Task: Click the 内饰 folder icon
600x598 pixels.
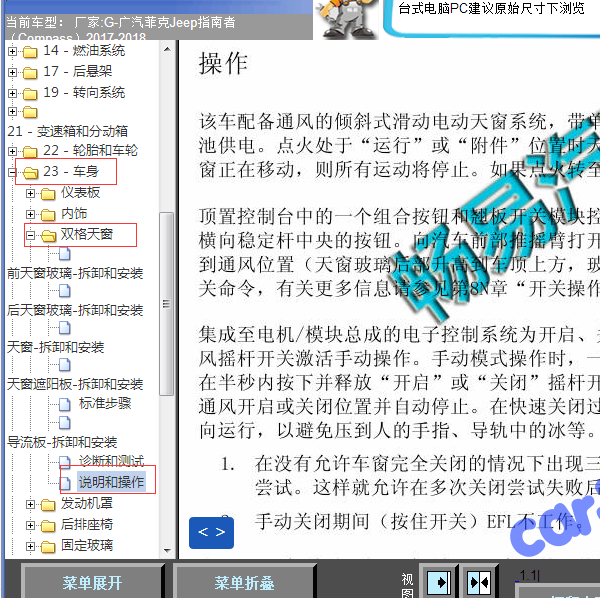Action: point(48,215)
